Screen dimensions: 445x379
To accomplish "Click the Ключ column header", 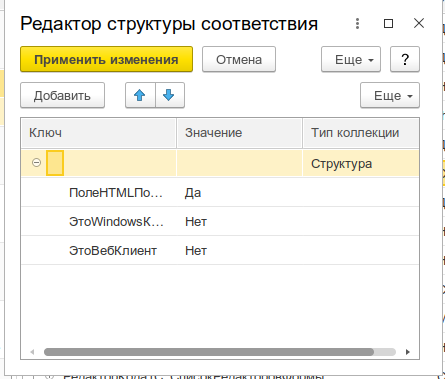I will (98, 133).
